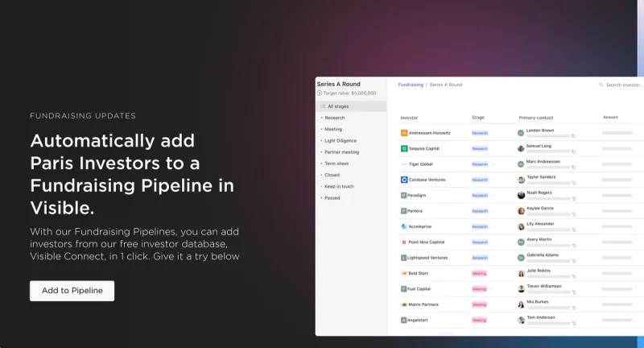Click Tom Anderson's avatar
Image resolution: width=644 pixels, height=348 pixels.
click(x=521, y=321)
